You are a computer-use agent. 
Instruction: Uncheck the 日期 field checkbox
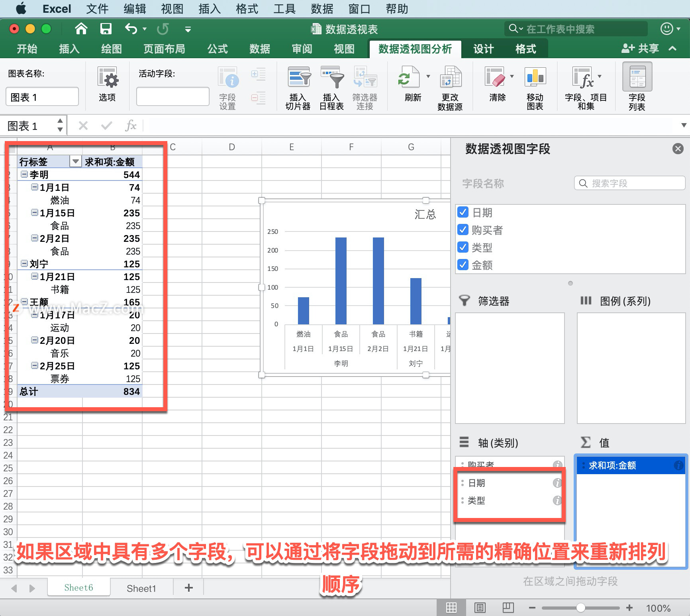coord(463,212)
